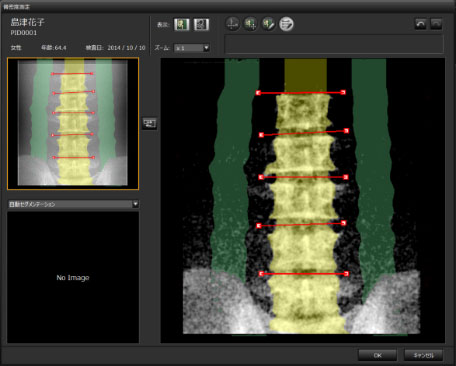Select the colored overlay display mode icon
The height and width of the screenshot is (366, 456).
pyautogui.click(x=182, y=24)
